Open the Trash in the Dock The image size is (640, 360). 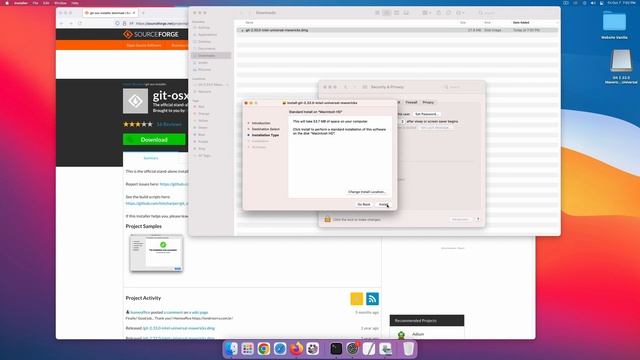point(408,349)
